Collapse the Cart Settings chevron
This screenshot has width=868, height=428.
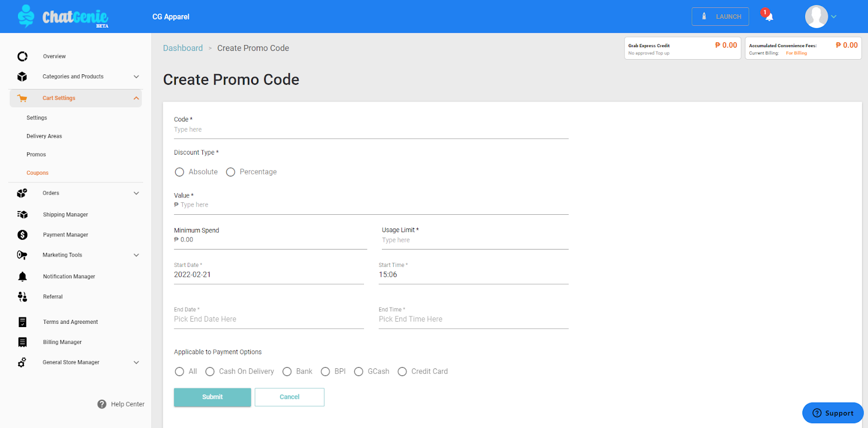click(x=136, y=98)
